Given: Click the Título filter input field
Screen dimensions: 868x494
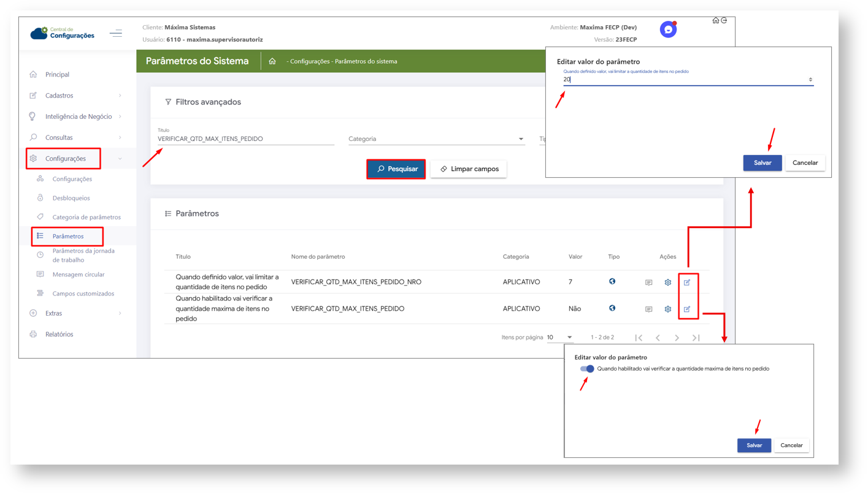Looking at the screenshot, I should [245, 139].
